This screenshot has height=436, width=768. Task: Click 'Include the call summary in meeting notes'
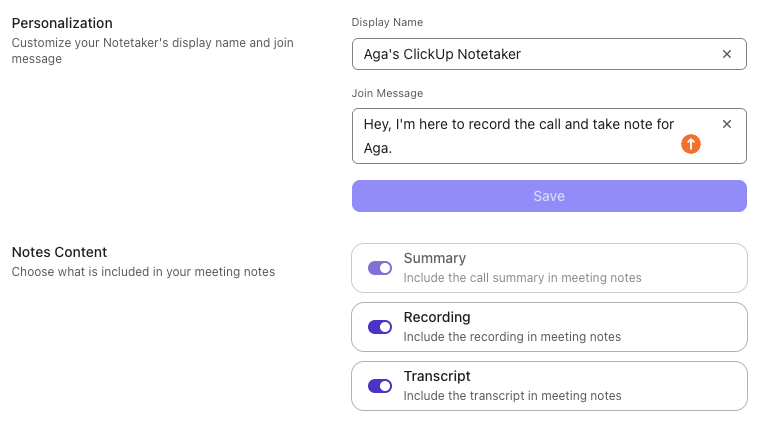[x=522, y=278]
